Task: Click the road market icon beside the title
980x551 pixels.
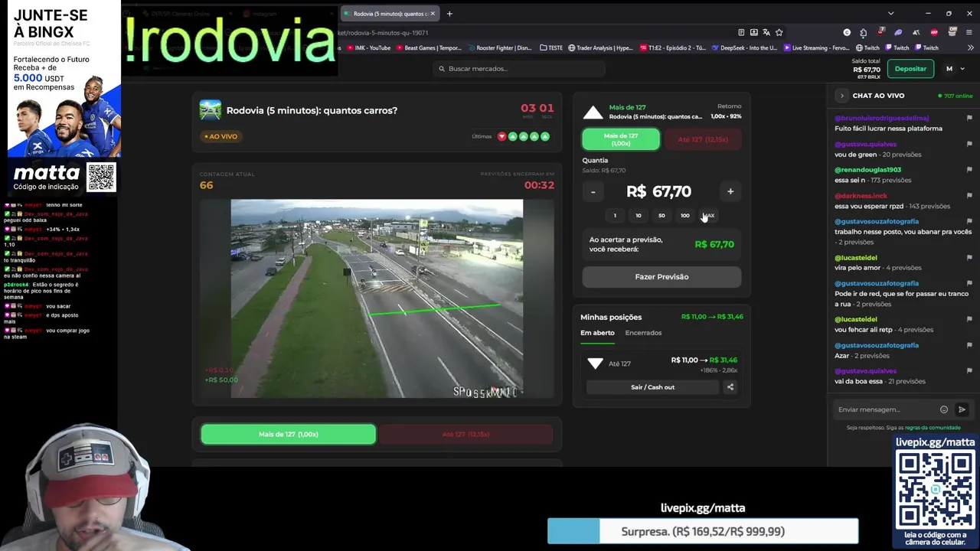Action: pos(210,110)
